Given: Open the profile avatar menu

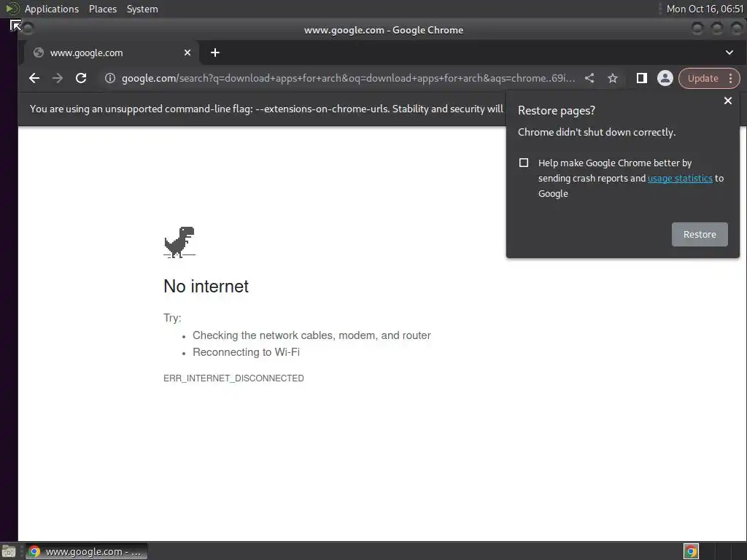Looking at the screenshot, I should tap(665, 78).
